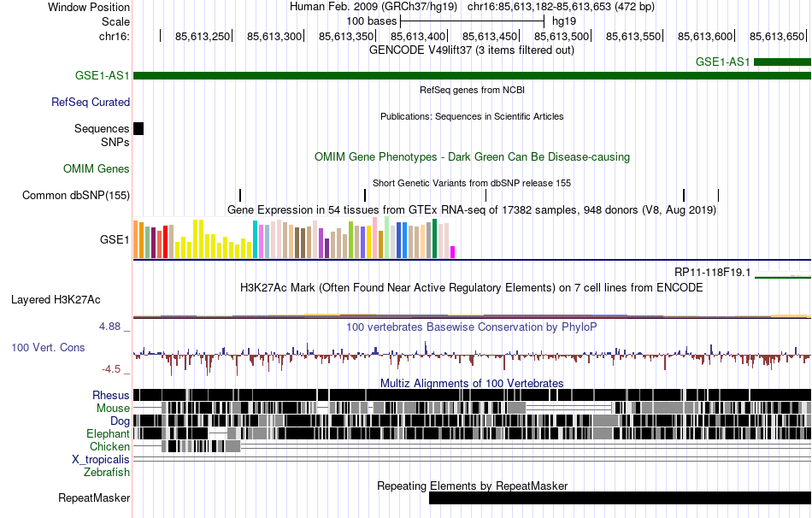Select the third dbSNP variant tick mark

[485, 195]
